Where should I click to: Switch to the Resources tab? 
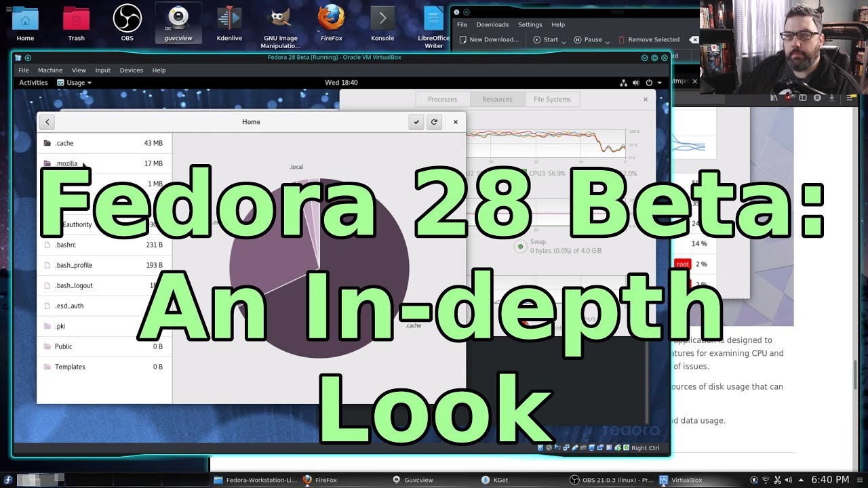click(497, 99)
